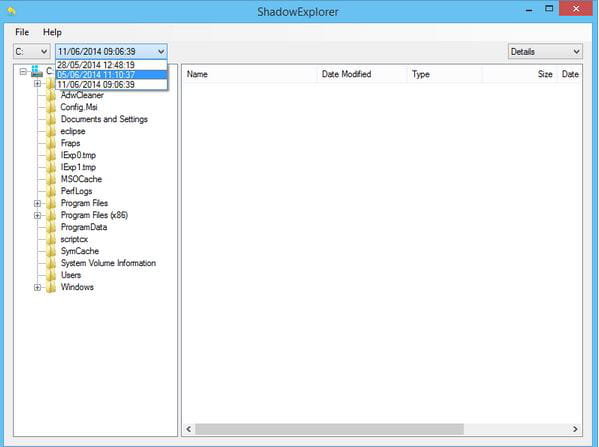This screenshot has width=599, height=447.
Task: Select Documents and Settings folder
Action: point(104,119)
